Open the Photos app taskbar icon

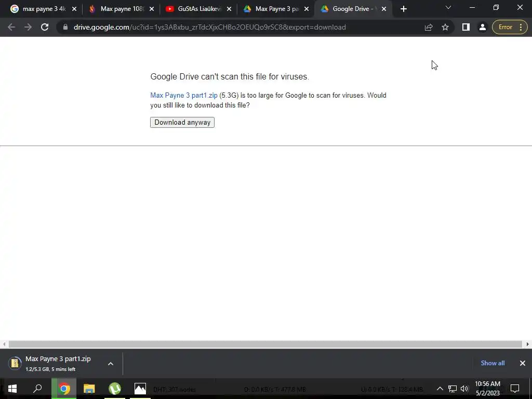pyautogui.click(x=140, y=389)
